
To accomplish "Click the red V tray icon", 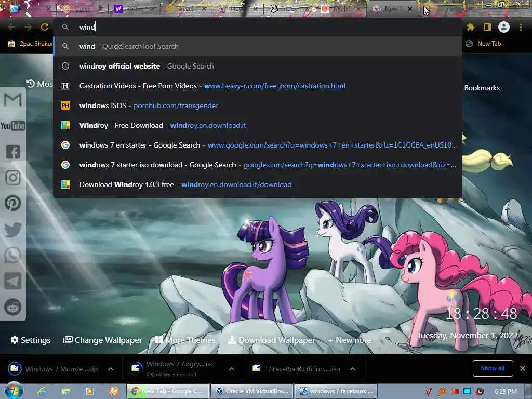I will click(429, 392).
